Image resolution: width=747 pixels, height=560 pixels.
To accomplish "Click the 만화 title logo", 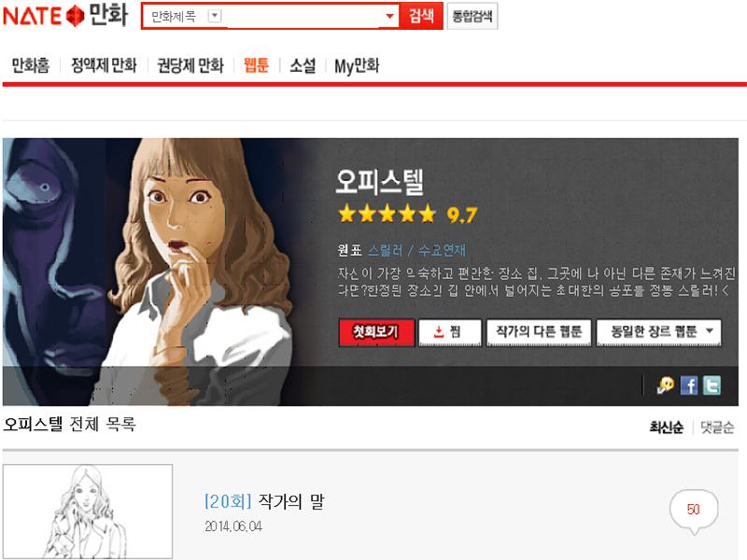I will pos(108,15).
